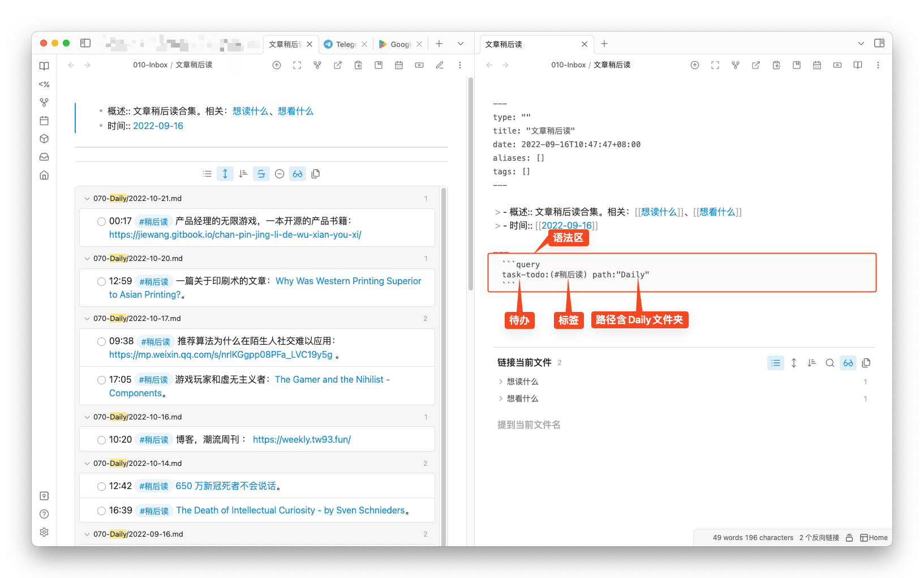Viewport: 924px width, 578px height.
Task: Add new tab in right pane
Action: [604, 44]
